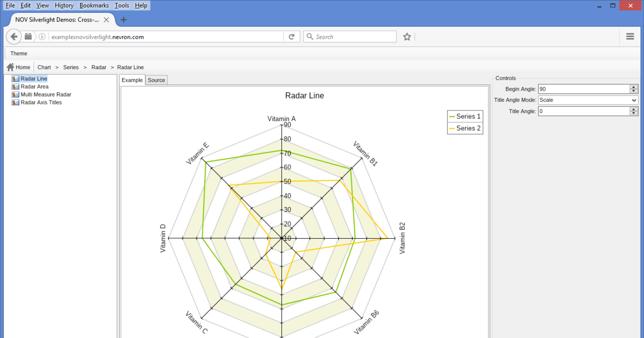Select the Radar Area demo icon

click(x=14, y=86)
